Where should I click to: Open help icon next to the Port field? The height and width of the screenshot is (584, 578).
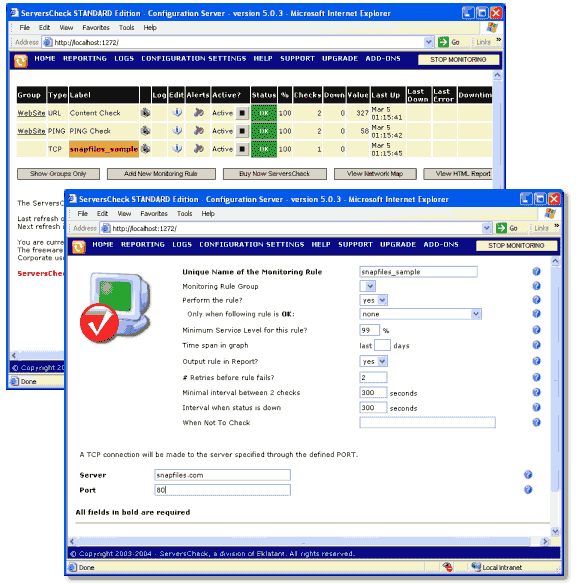tap(528, 490)
